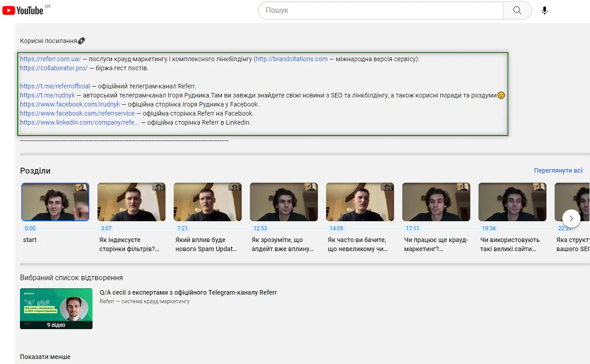Open the t.me/rudnyk Telegram link
The width and height of the screenshot is (590, 364).
(47, 95)
